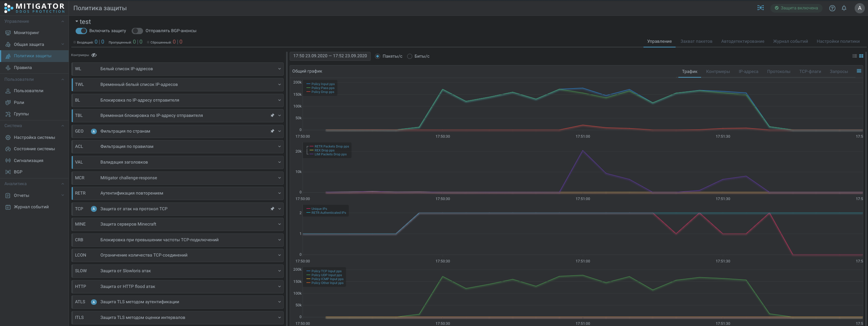Switch to list layout view icon

(855, 56)
